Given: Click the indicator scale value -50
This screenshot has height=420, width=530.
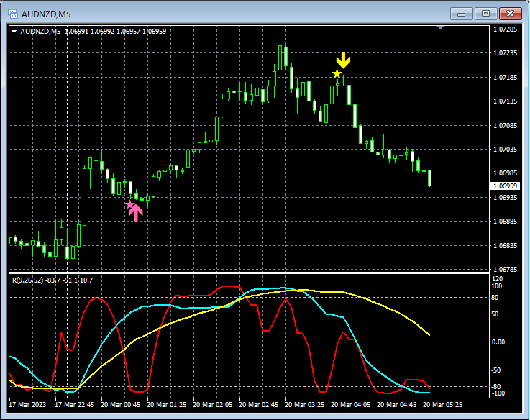Looking at the screenshot, I should tap(495, 370).
